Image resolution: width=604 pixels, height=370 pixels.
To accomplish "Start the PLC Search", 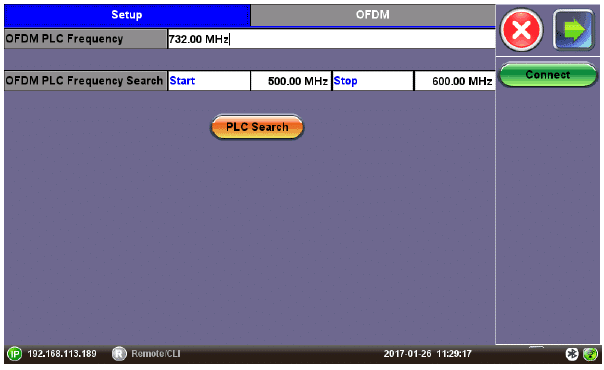I will [257, 127].
